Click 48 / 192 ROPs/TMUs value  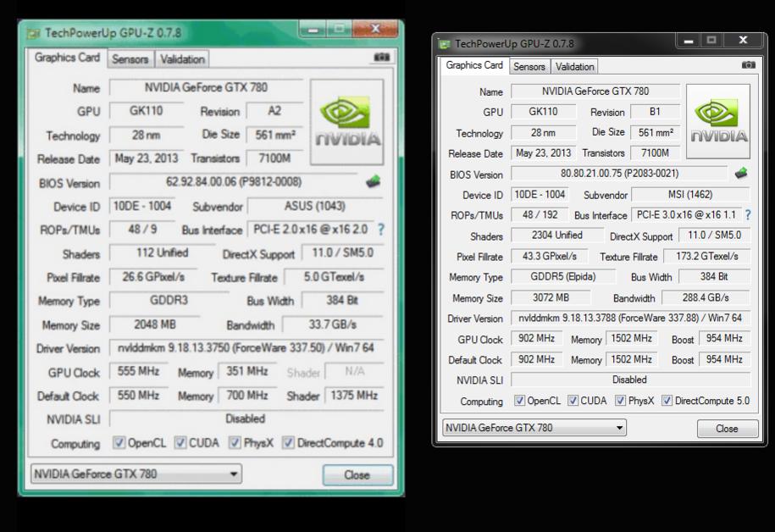tap(540, 214)
